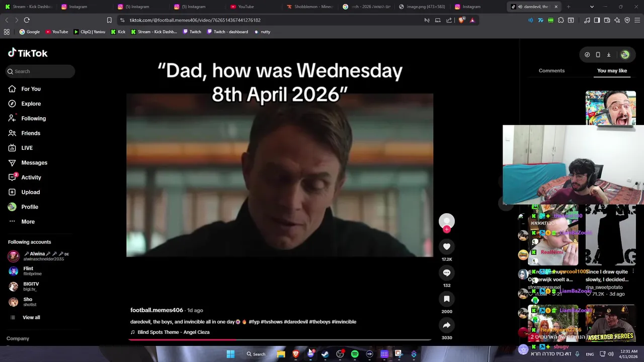Open Alwina's followed account

pyautogui.click(x=39, y=256)
